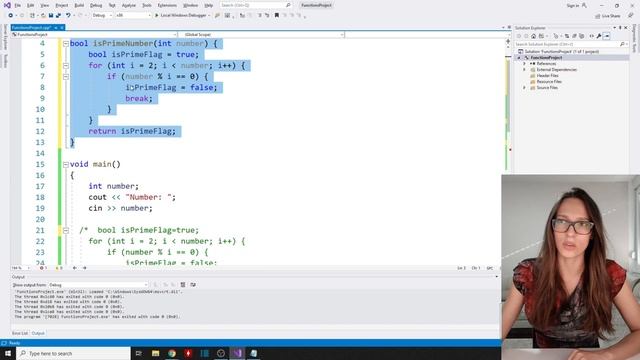Collapse FunctionsProject node in Solution Explorer
Image resolution: width=640 pixels, height=360 pixels.
point(519,58)
